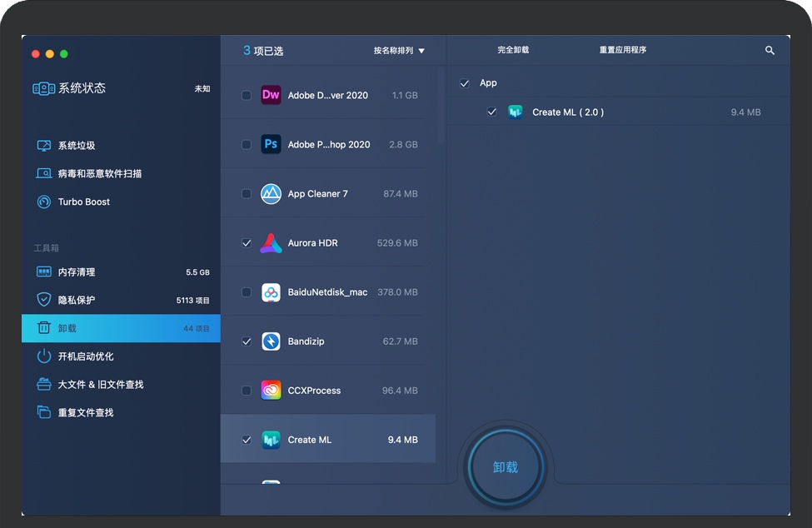812x528 pixels.
Task: Open Turbo Boost in the sidebar
Action: (x=122, y=202)
